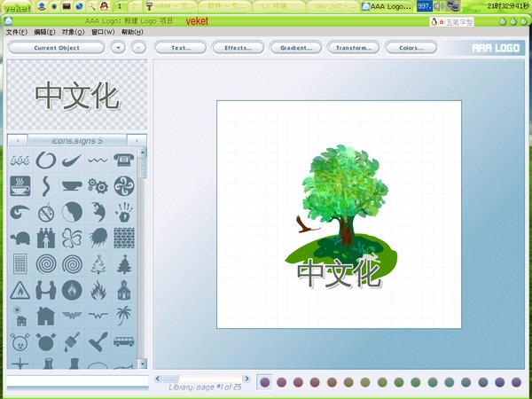Go to the previous icon library category
Viewport: 532px width, 399px height.
18,140
